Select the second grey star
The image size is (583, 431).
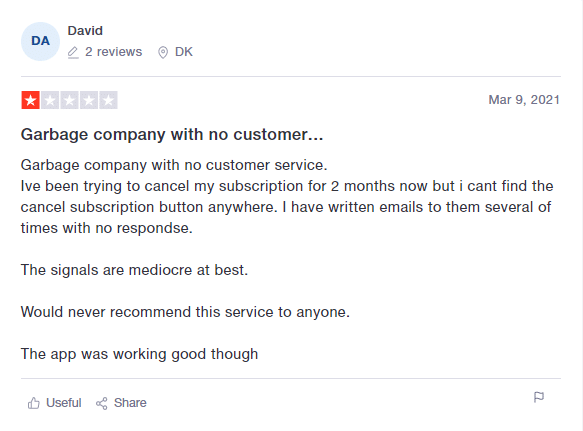click(50, 100)
